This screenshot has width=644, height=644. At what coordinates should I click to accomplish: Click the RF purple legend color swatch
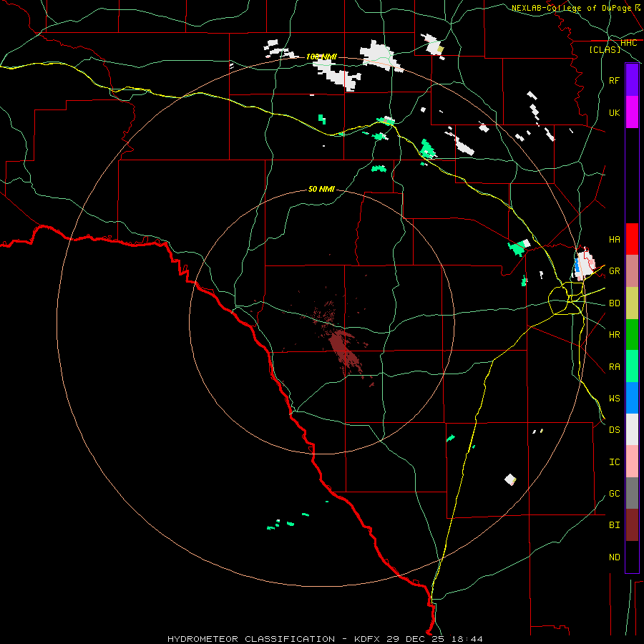pos(632,80)
